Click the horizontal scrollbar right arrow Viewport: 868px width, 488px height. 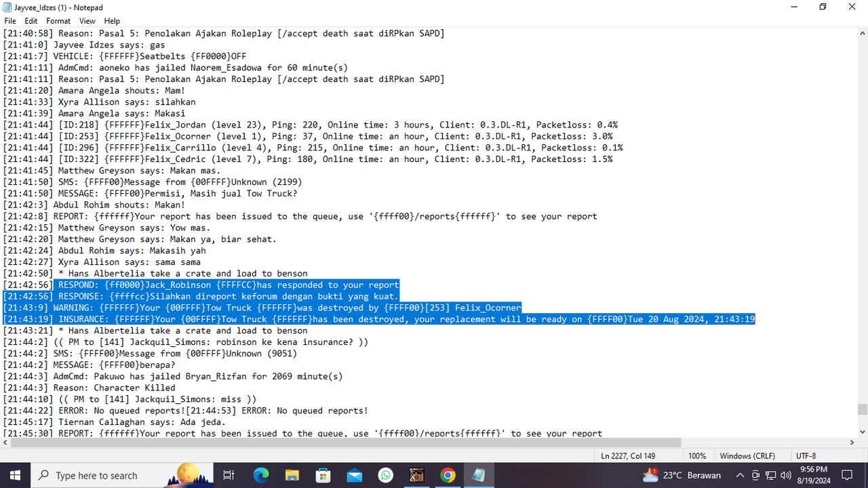click(851, 443)
